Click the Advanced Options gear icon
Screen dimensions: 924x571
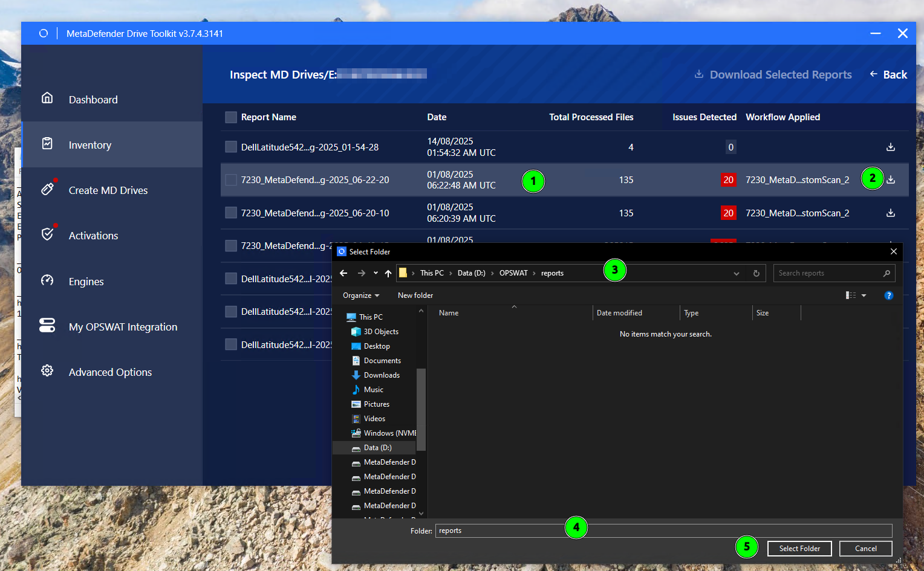tap(47, 370)
